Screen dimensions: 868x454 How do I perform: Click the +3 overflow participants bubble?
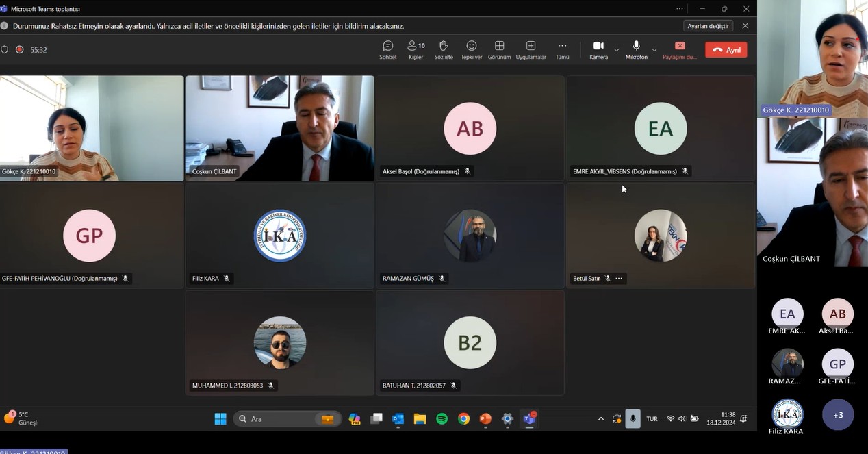coord(838,414)
